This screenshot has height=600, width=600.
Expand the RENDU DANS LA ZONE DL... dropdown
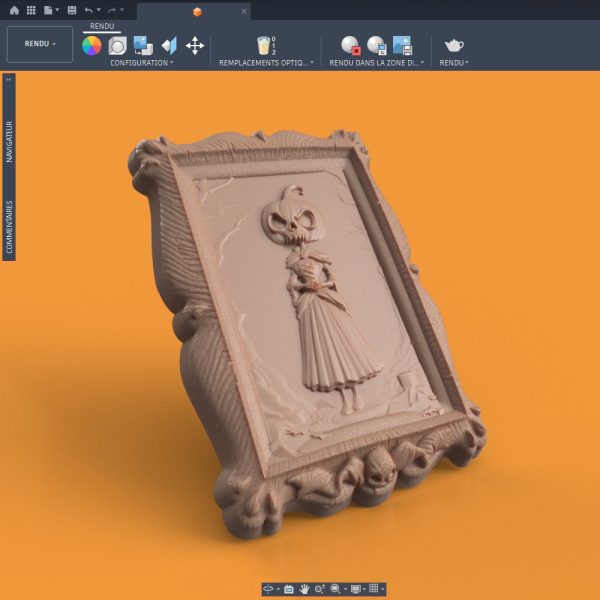point(377,63)
